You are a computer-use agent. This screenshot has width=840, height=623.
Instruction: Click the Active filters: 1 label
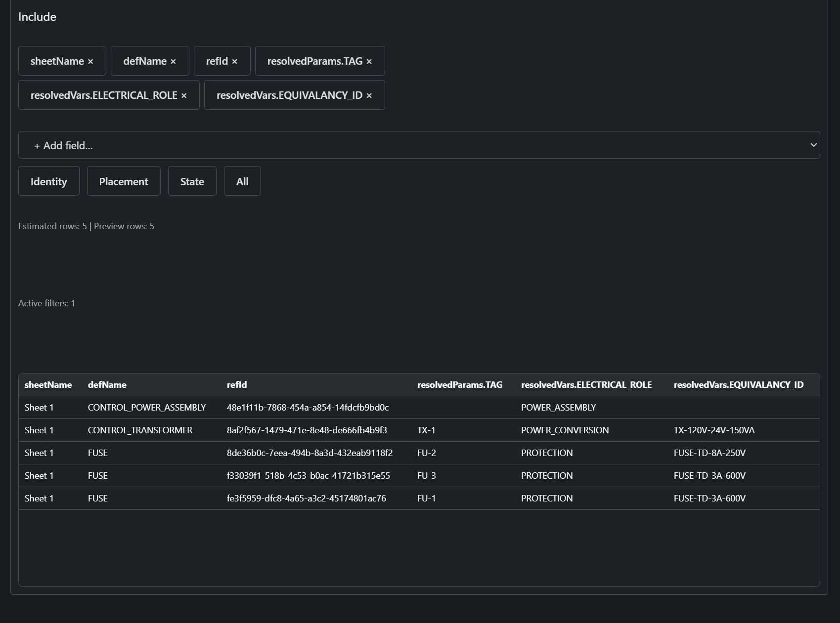tap(46, 303)
